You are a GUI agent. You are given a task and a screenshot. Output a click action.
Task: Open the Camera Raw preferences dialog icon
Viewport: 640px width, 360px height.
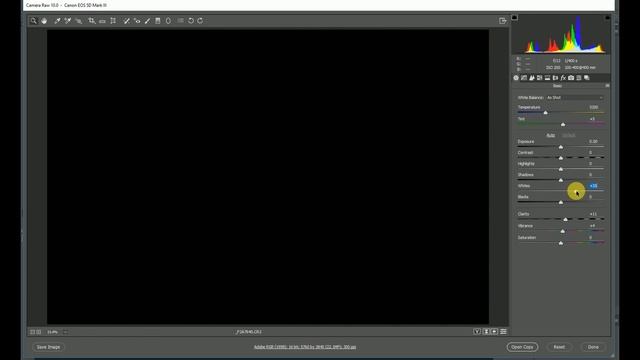180,20
